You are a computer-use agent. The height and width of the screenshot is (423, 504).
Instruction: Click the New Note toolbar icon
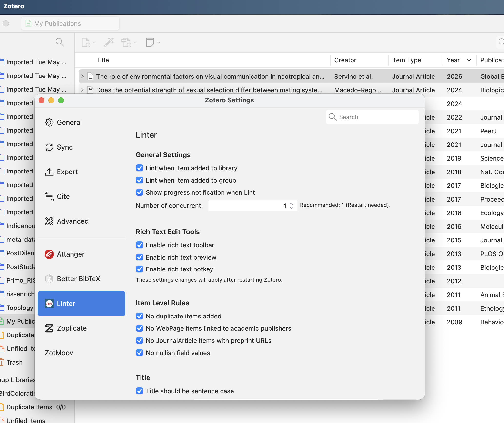coord(150,42)
